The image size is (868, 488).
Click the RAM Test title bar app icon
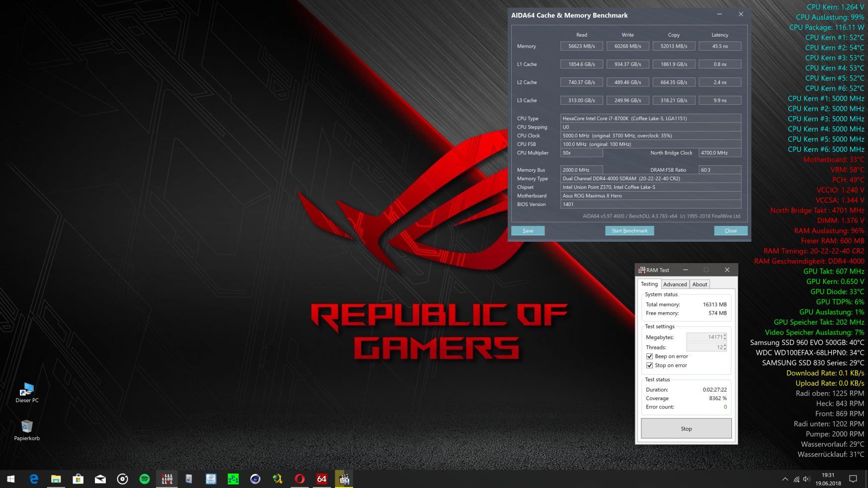tap(641, 270)
